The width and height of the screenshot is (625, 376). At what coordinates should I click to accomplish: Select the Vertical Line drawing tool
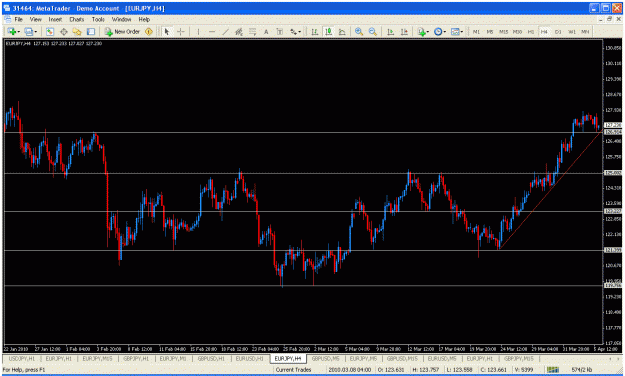(x=198, y=31)
